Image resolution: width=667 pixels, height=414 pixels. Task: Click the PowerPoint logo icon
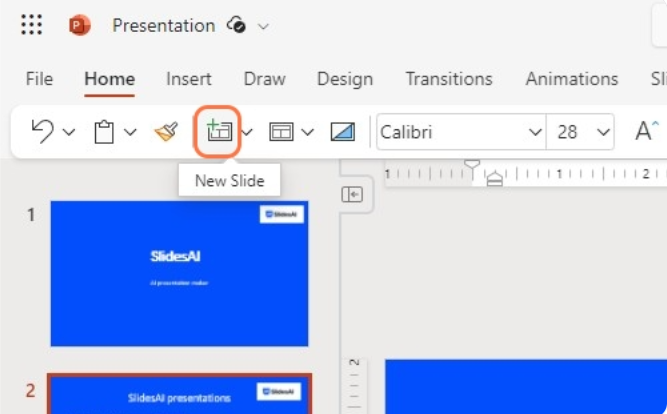[80, 26]
